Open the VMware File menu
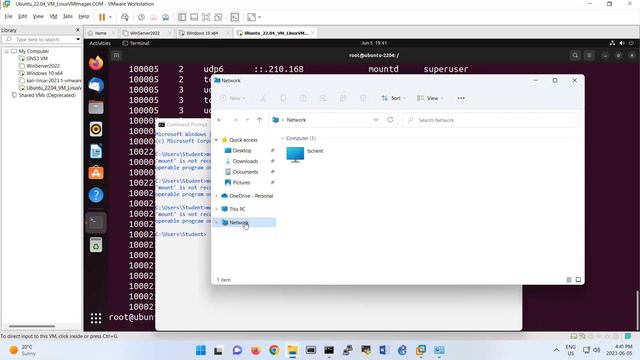Image resolution: width=640 pixels, height=360 pixels. pyautogui.click(x=8, y=17)
